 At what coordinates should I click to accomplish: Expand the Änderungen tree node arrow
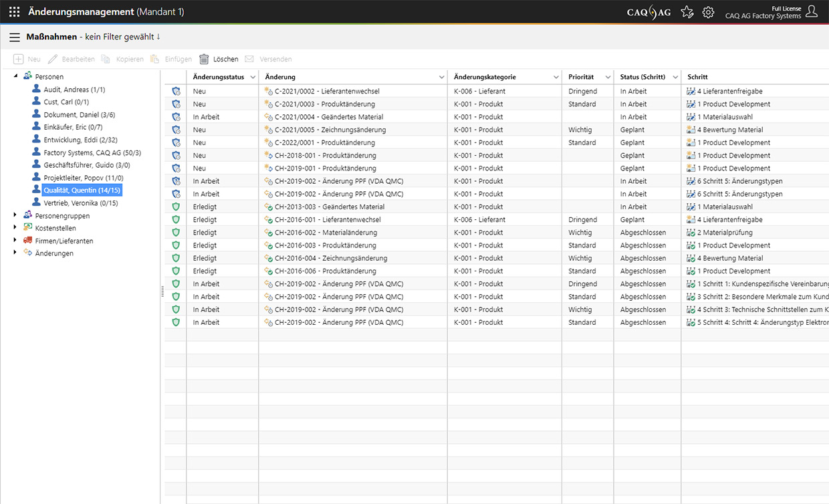coord(16,253)
